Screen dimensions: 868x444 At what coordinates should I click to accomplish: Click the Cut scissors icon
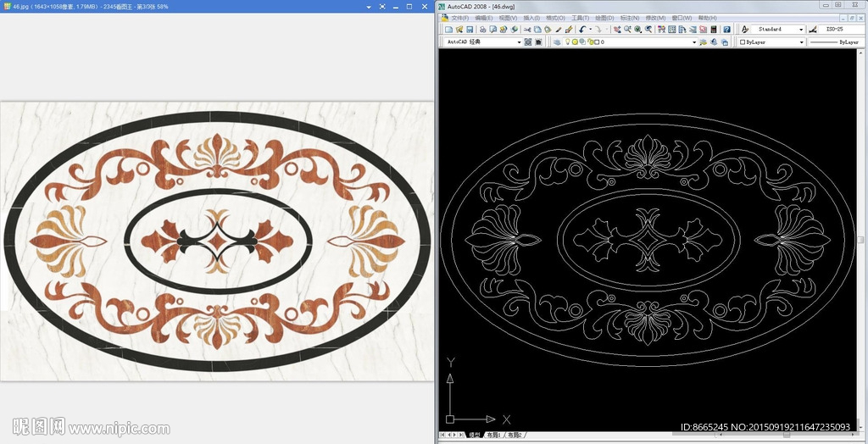pos(526,30)
